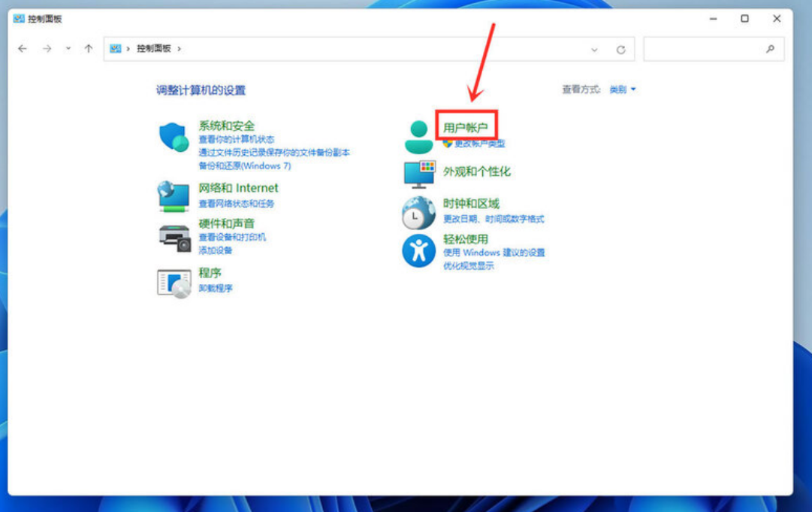Click the 网络和 Internet globe icon

174,196
